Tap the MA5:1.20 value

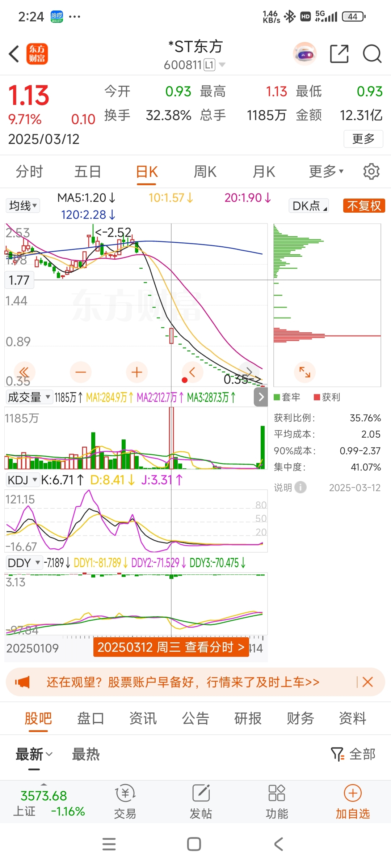tap(86, 197)
